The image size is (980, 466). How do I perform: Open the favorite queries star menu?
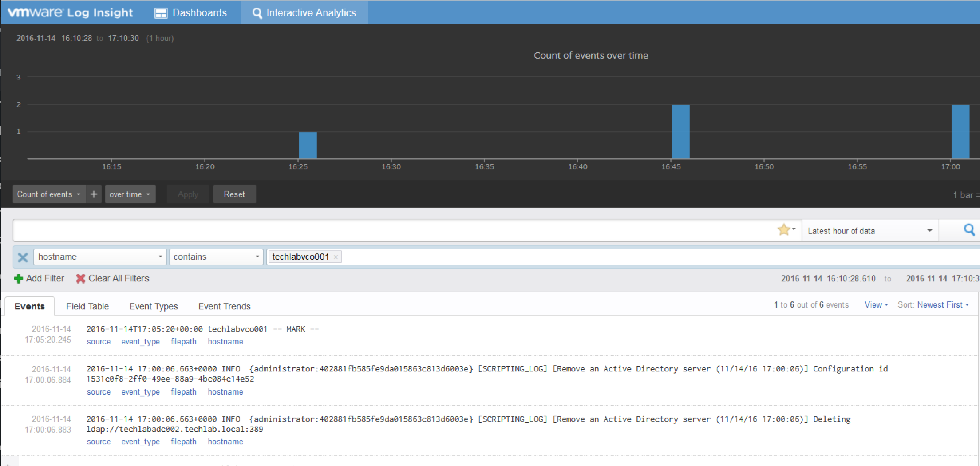tap(786, 229)
